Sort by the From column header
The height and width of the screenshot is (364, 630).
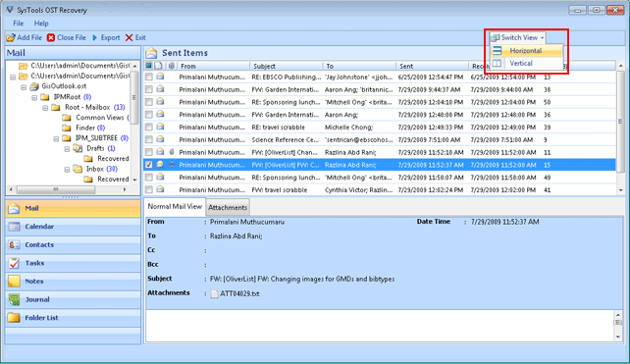(213, 66)
